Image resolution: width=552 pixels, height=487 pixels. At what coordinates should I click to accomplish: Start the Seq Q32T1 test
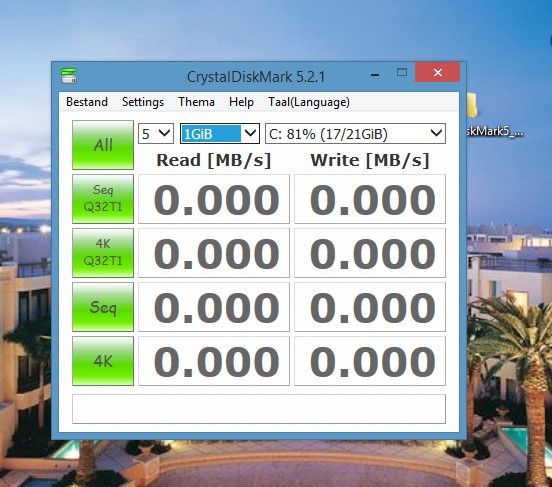pyautogui.click(x=103, y=199)
